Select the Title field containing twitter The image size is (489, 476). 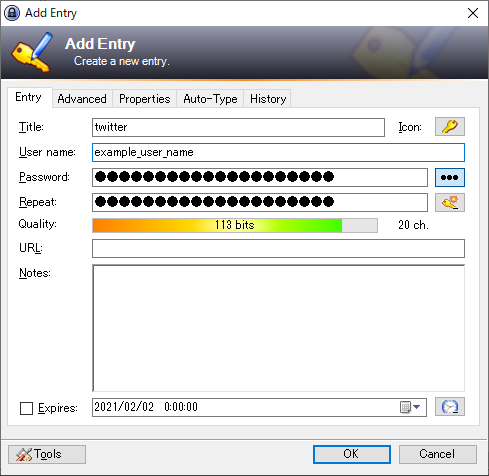pyautogui.click(x=238, y=127)
